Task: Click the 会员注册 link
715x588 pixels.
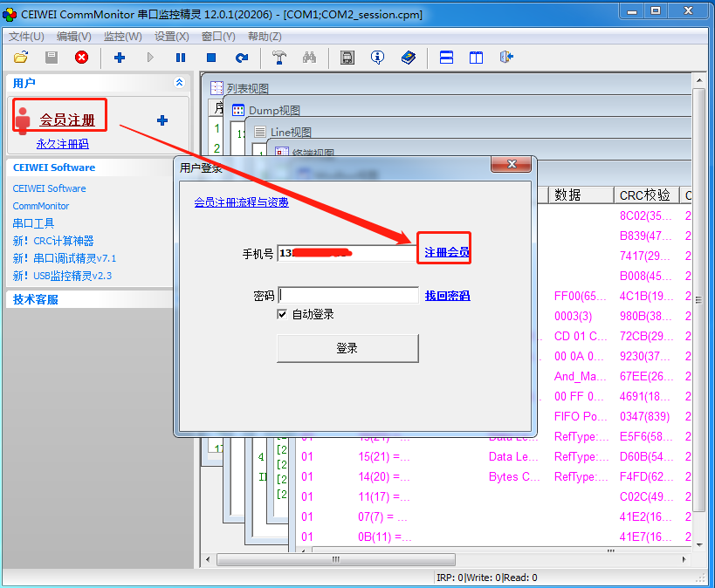Action: (x=67, y=120)
